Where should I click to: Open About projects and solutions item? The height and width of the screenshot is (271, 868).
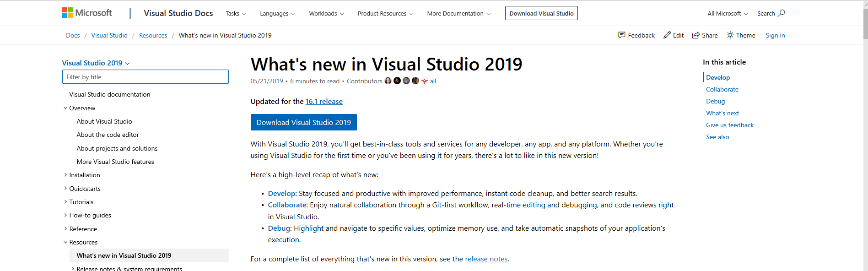pyautogui.click(x=117, y=148)
